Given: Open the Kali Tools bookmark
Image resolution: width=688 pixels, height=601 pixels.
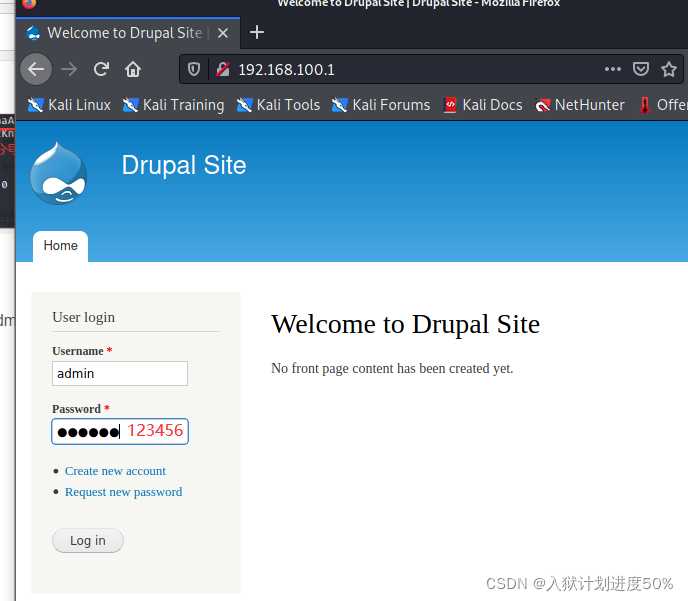Looking at the screenshot, I should coord(278,105).
